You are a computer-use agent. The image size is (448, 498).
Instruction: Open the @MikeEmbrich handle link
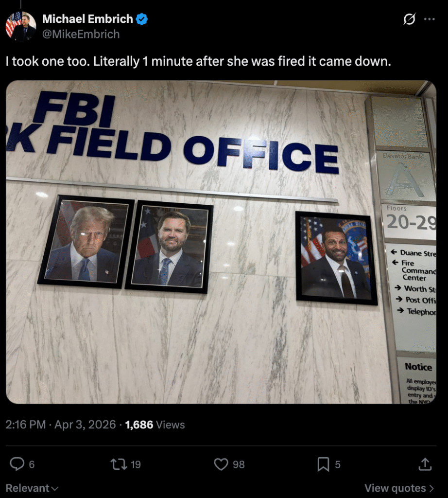[x=81, y=34]
